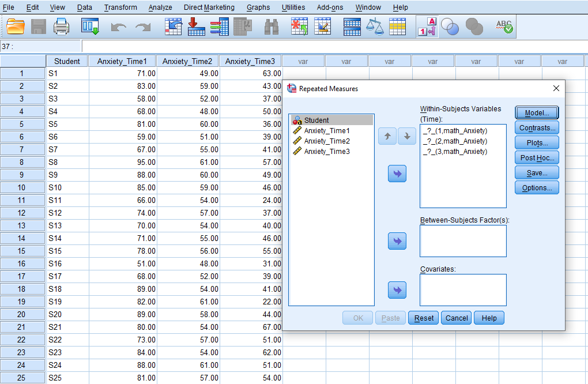This screenshot has height=384, width=588.
Task: Click the Post Hoc... button
Action: 537,157
